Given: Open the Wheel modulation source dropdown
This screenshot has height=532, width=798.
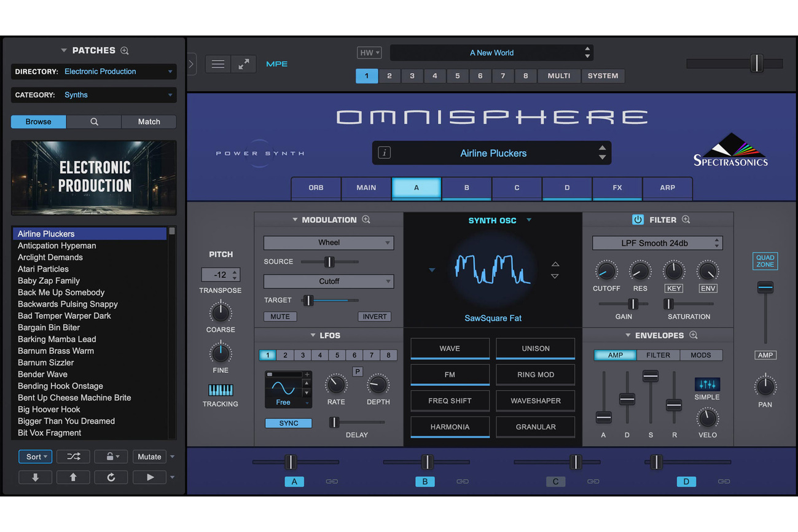Looking at the screenshot, I should 329,242.
